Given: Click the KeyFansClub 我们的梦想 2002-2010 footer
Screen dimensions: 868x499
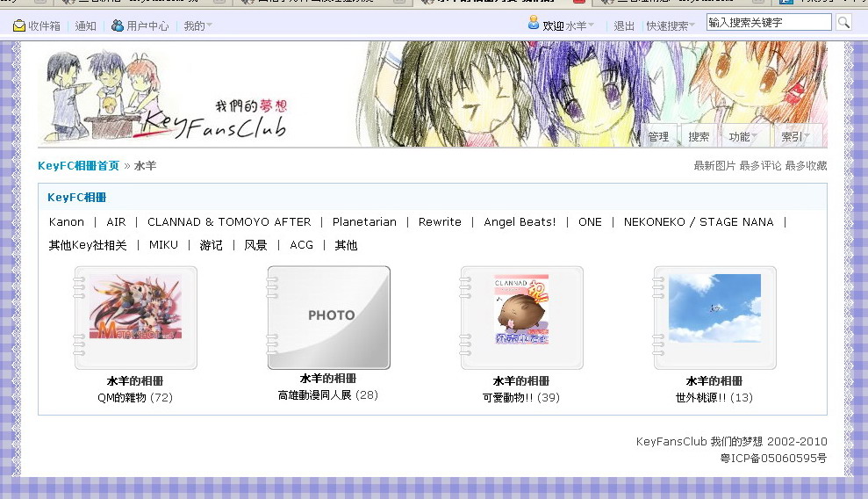Looking at the screenshot, I should 731,441.
